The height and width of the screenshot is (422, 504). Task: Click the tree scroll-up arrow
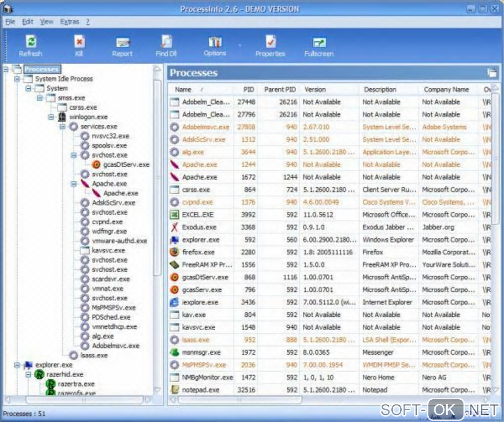click(157, 69)
